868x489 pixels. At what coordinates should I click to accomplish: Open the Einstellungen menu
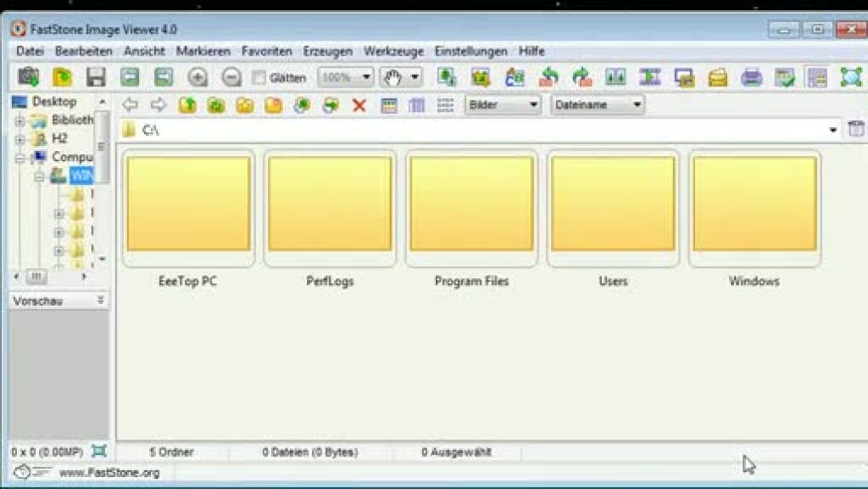tap(471, 51)
